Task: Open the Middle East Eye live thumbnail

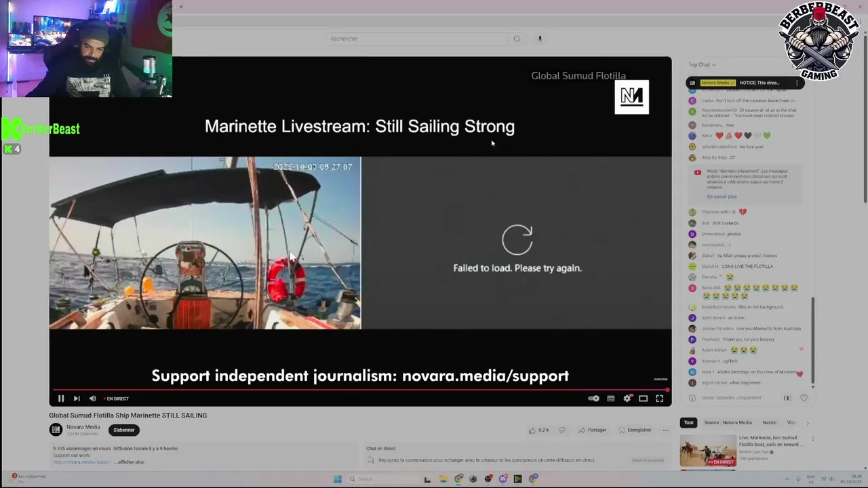Action: [708, 451]
